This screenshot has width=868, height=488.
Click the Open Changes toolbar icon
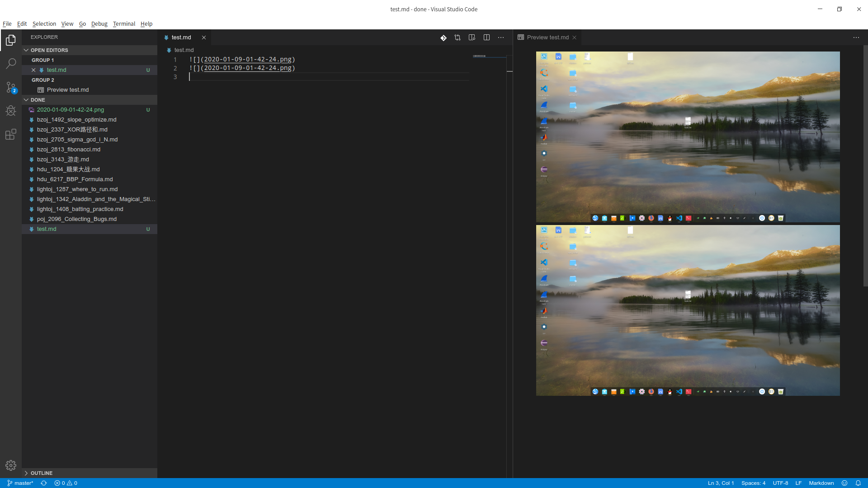(x=458, y=38)
